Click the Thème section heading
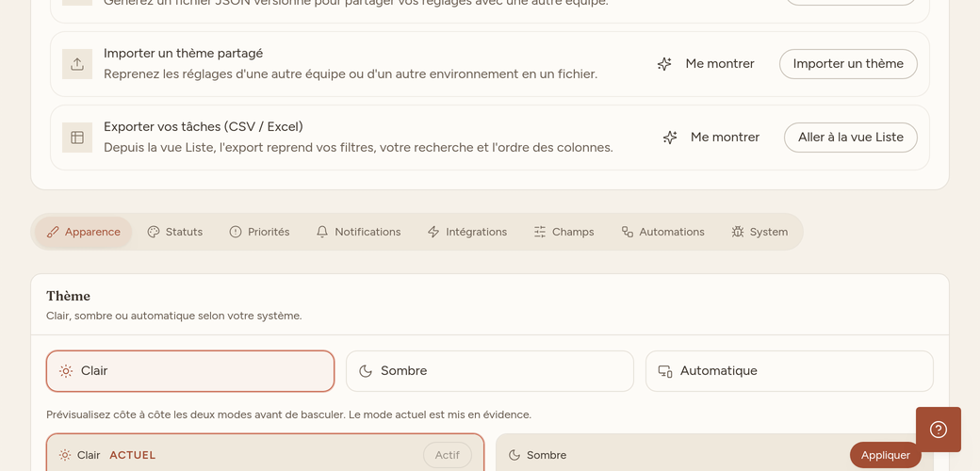Image resolution: width=980 pixels, height=471 pixels. 68,296
